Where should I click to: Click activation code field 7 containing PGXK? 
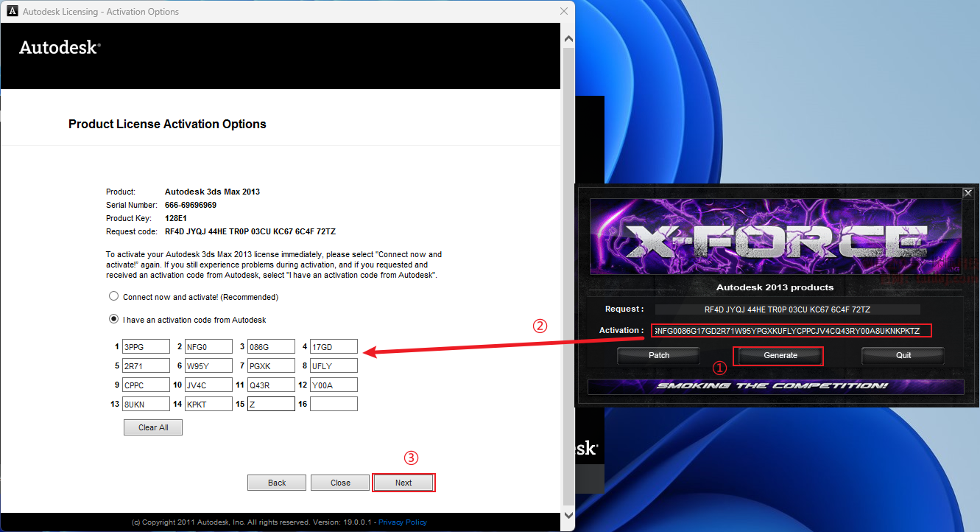click(x=271, y=365)
